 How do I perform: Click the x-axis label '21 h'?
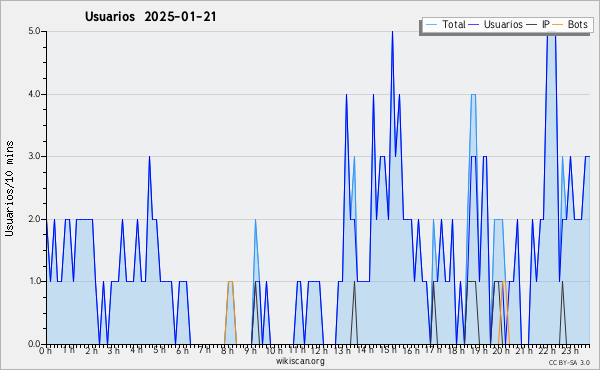524,350
